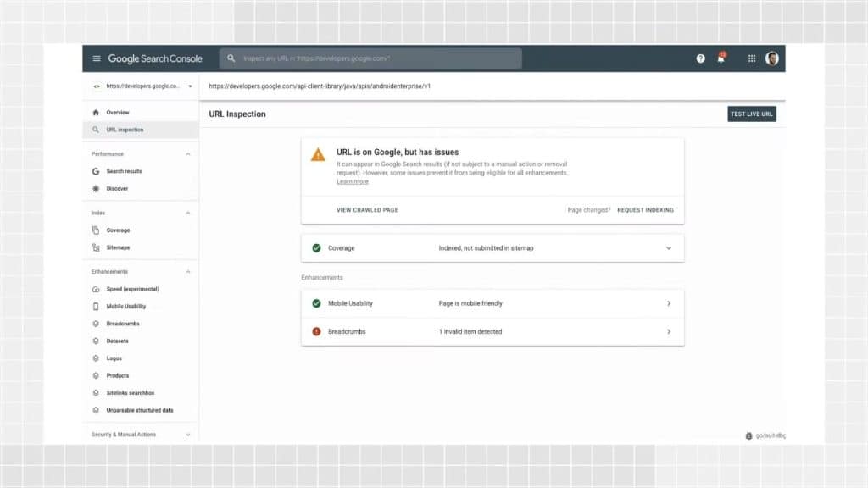
Task: Collapse the Enhancements sidebar section
Action: click(x=187, y=272)
